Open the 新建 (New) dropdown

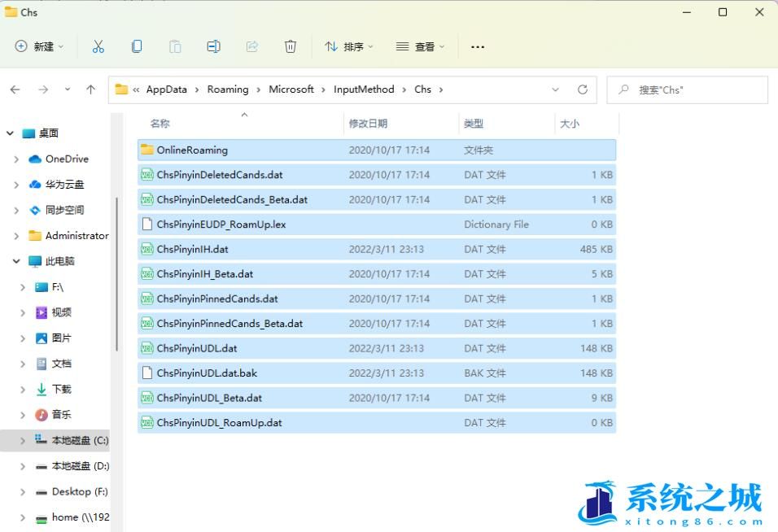(39, 46)
